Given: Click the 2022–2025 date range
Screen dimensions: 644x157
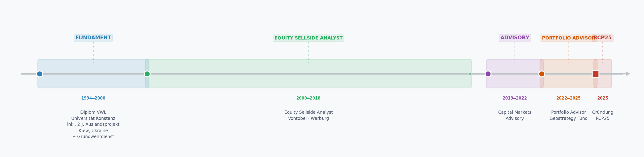Looking at the screenshot, I should (569, 98).
